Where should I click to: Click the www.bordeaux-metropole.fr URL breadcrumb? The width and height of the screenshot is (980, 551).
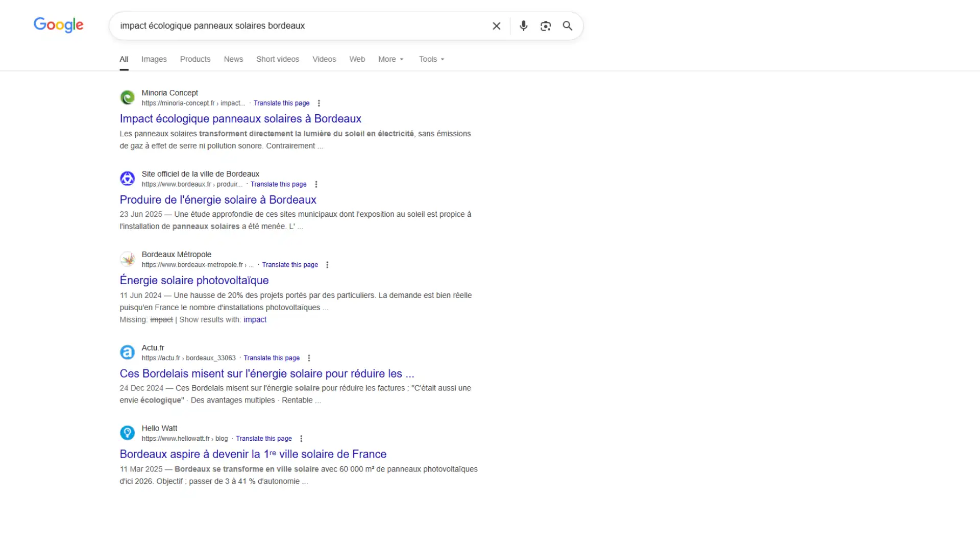tap(198, 265)
